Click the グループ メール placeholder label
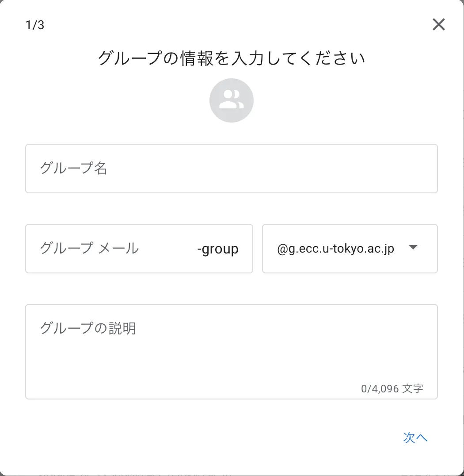Screen dimensions: 464x476 tap(89, 248)
